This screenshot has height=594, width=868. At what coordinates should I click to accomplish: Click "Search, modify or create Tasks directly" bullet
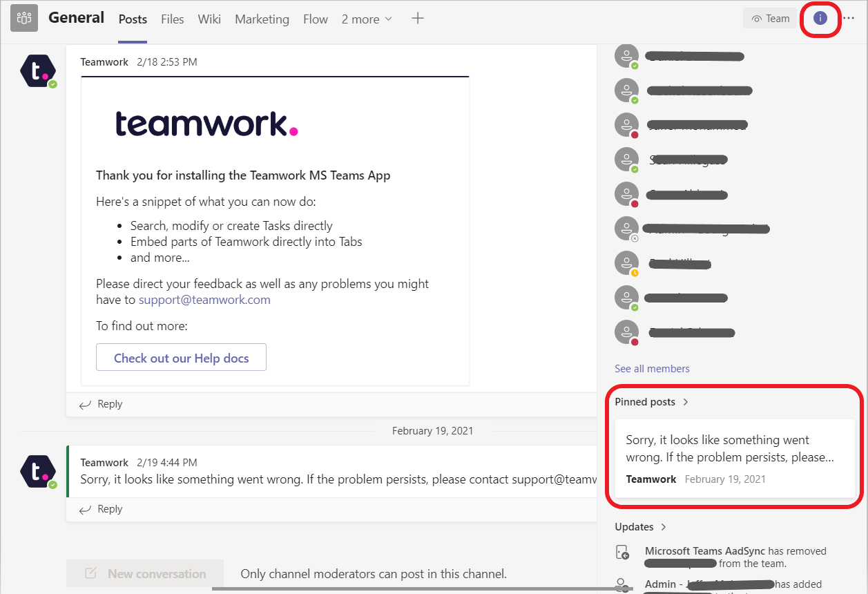231,226
